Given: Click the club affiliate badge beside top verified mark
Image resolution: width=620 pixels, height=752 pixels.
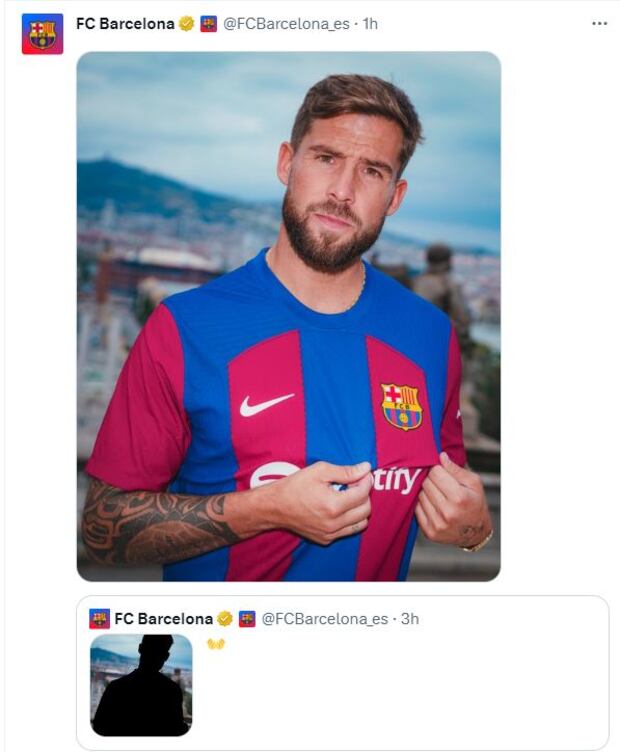Looking at the screenshot, I should [x=208, y=24].
